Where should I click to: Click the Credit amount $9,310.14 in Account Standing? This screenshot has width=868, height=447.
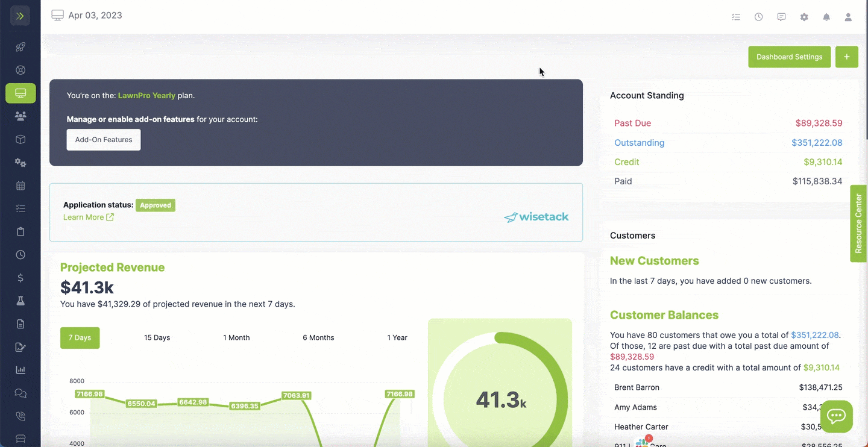point(823,162)
